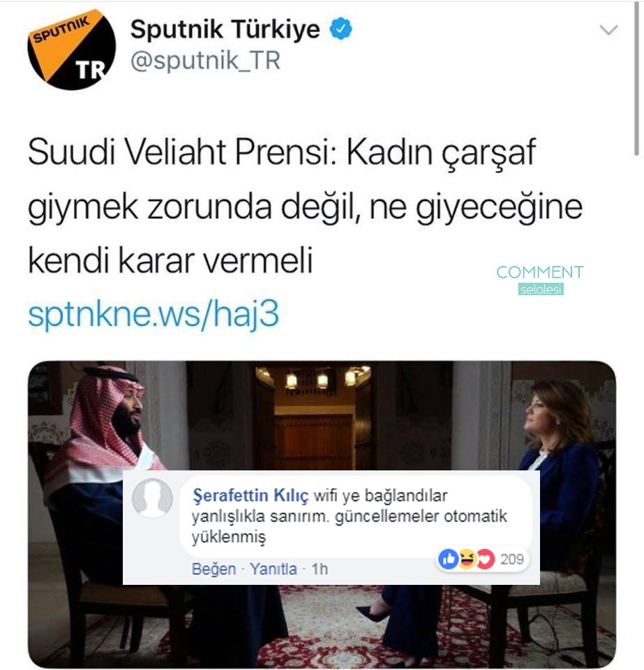Viewport: 644px width, 670px height.
Task: Open the interview photo thumbnail
Action: 322,514
